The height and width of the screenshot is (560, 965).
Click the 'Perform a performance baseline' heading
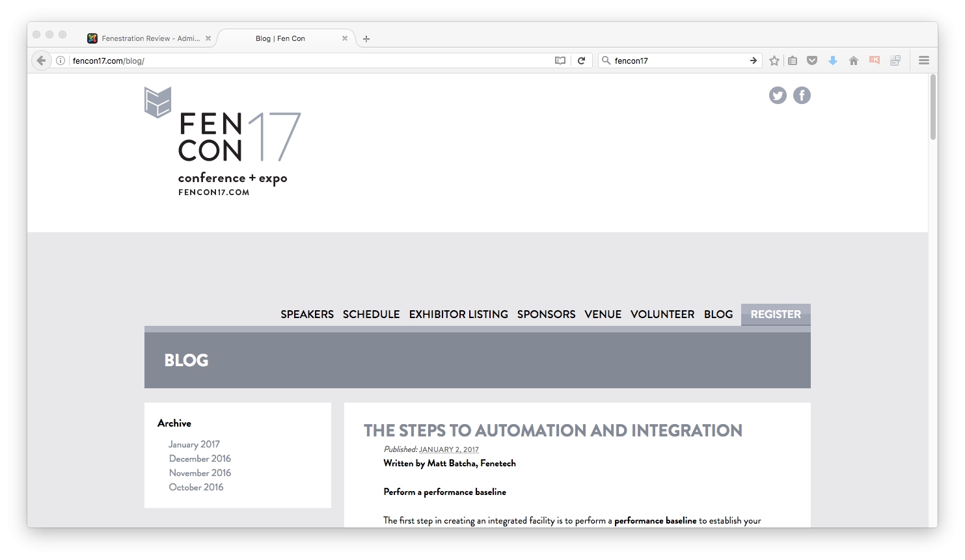(x=445, y=492)
